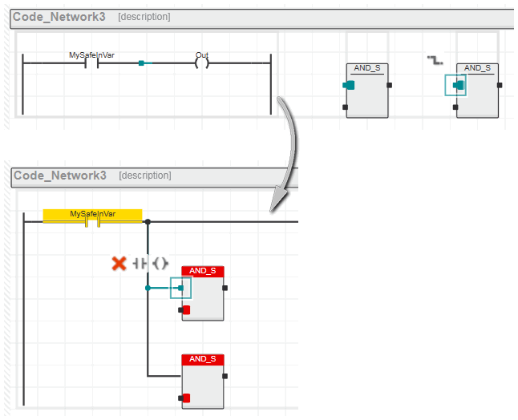Click red lower input pin of upper red AND_S

click(x=185, y=309)
